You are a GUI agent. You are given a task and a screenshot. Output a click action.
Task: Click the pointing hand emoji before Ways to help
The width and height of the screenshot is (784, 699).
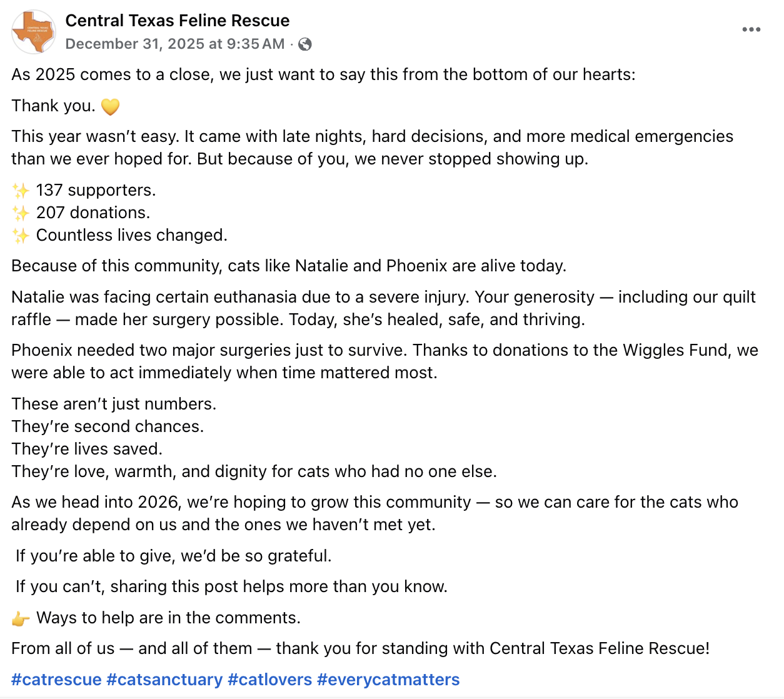coord(21,619)
